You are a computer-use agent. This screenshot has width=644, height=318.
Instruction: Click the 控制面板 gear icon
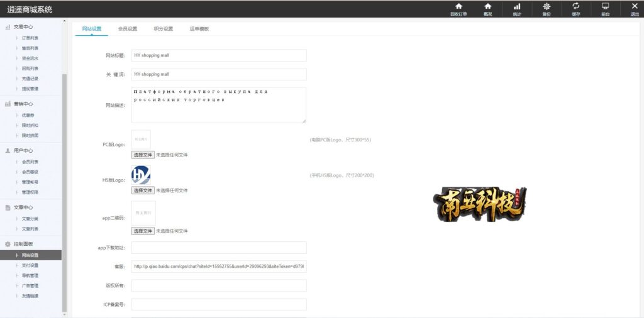point(8,244)
